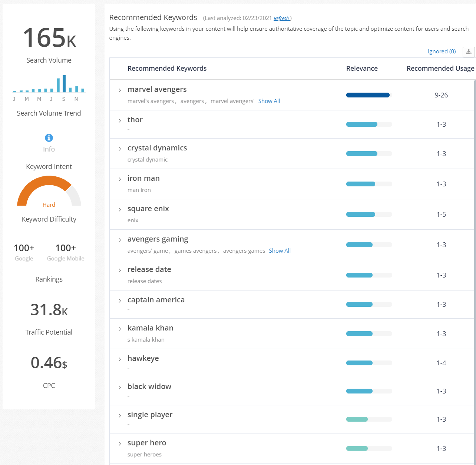
Task: Show all marvel avengers variants
Action: [269, 101]
